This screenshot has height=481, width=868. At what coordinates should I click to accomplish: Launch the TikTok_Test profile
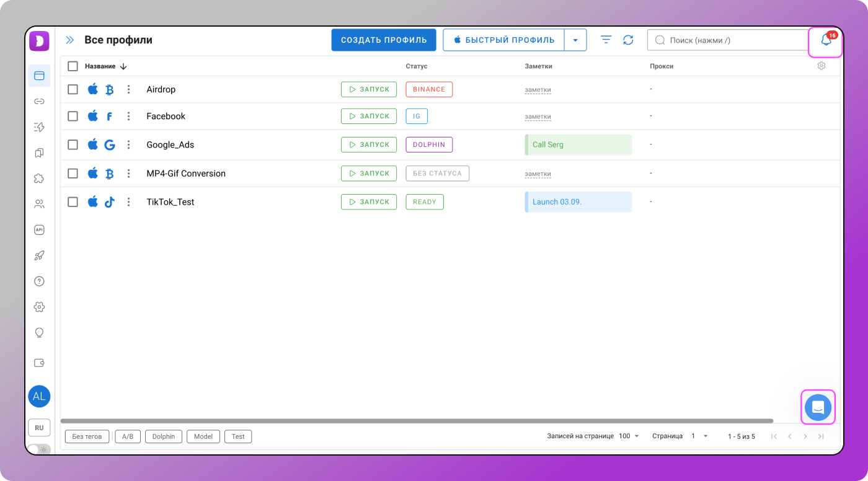(x=369, y=202)
